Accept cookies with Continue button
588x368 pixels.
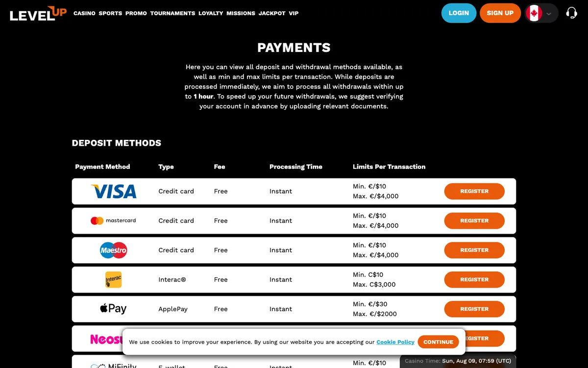coord(439,342)
